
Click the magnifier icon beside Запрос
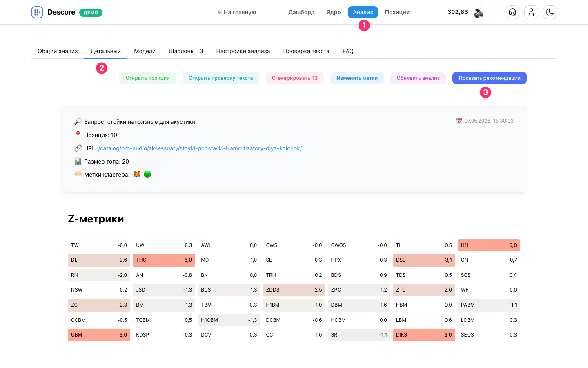[78, 121]
